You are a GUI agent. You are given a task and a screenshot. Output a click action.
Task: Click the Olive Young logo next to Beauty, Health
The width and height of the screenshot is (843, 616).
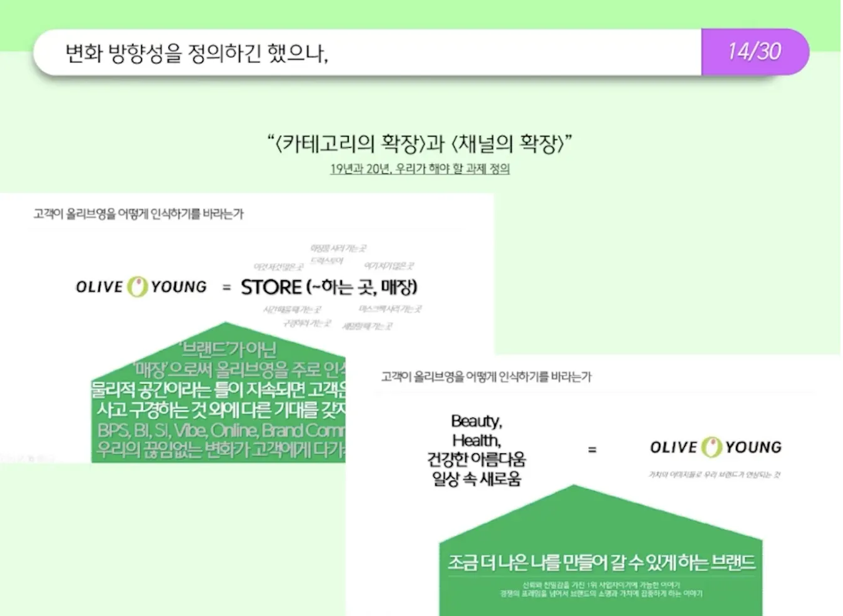point(716,447)
